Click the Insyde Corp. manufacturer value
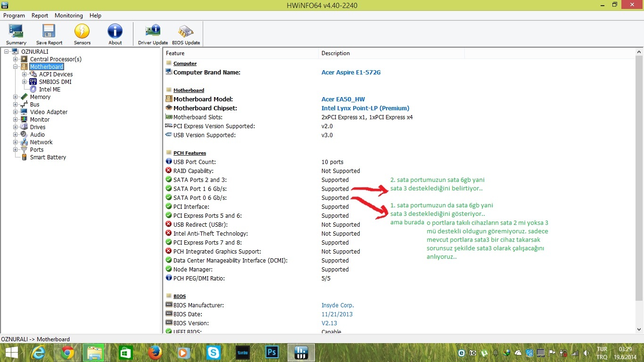 pos(338,305)
